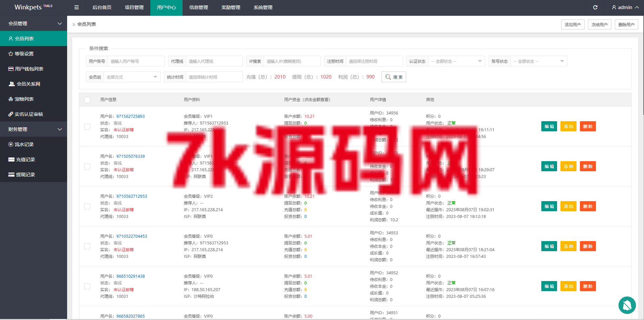This screenshot has height=320, width=644.
Task: Click the 注册时间 date picker field
Action: click(374, 61)
